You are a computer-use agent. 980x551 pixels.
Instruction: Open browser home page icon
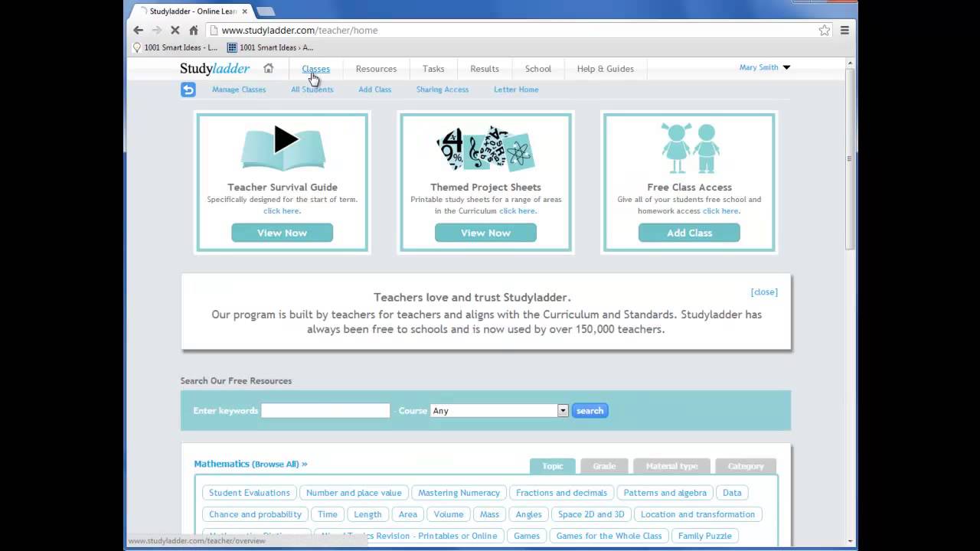click(194, 30)
